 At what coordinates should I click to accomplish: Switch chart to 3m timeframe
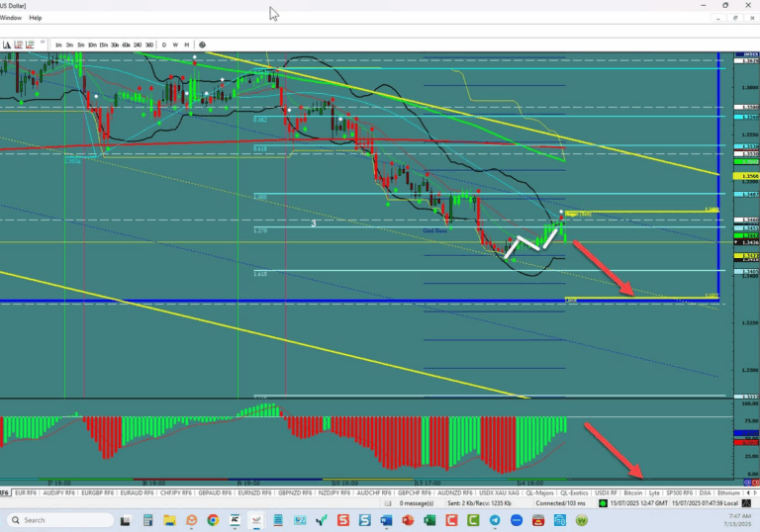(69, 45)
